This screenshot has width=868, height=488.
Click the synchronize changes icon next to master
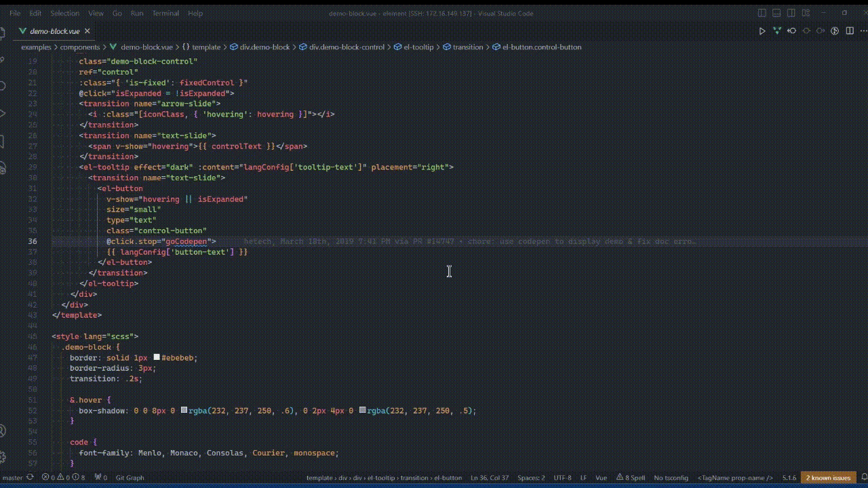[x=29, y=478]
